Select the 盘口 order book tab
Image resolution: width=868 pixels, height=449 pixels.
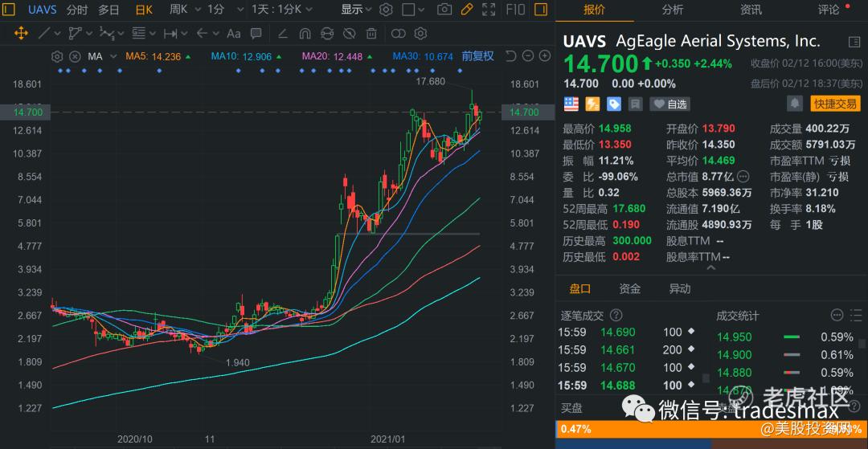[580, 288]
